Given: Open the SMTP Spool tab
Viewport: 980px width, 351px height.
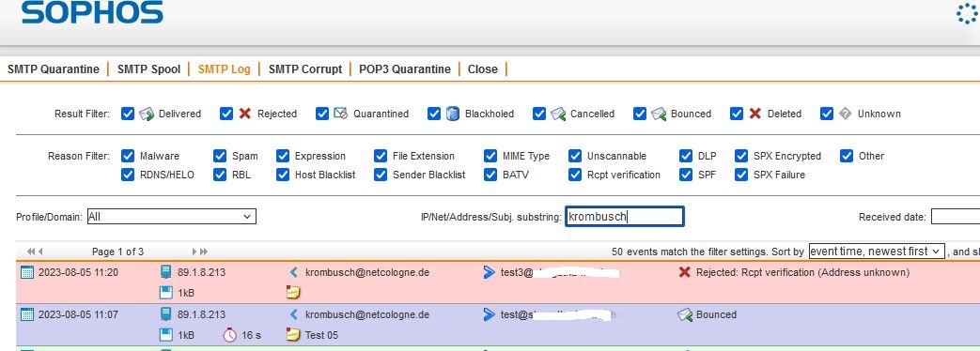Looking at the screenshot, I should [148, 69].
